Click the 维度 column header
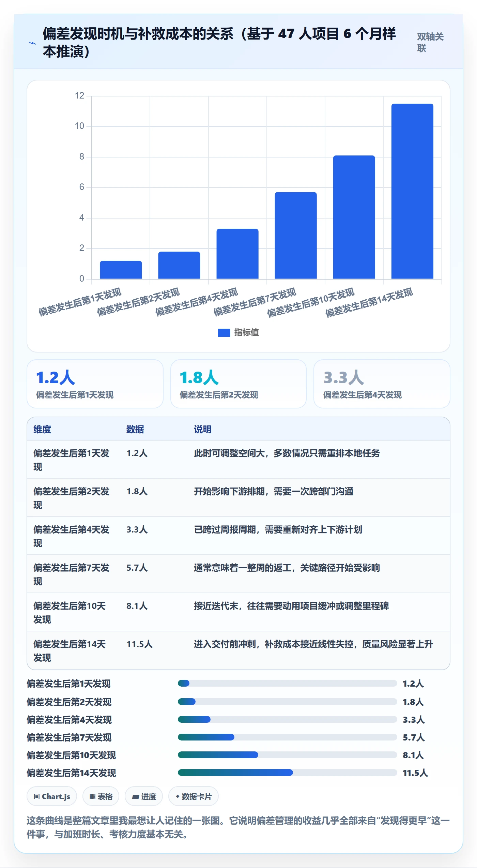This screenshot has height=868, width=477. point(42,429)
